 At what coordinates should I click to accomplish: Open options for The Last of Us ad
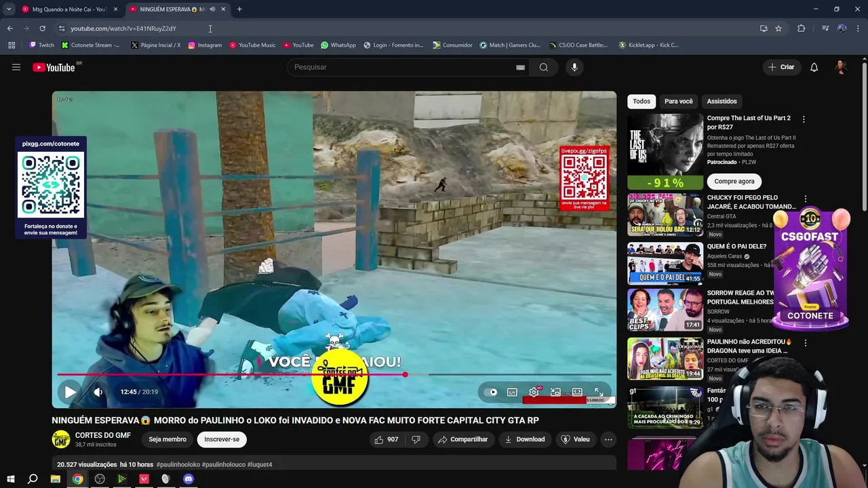[x=804, y=119]
